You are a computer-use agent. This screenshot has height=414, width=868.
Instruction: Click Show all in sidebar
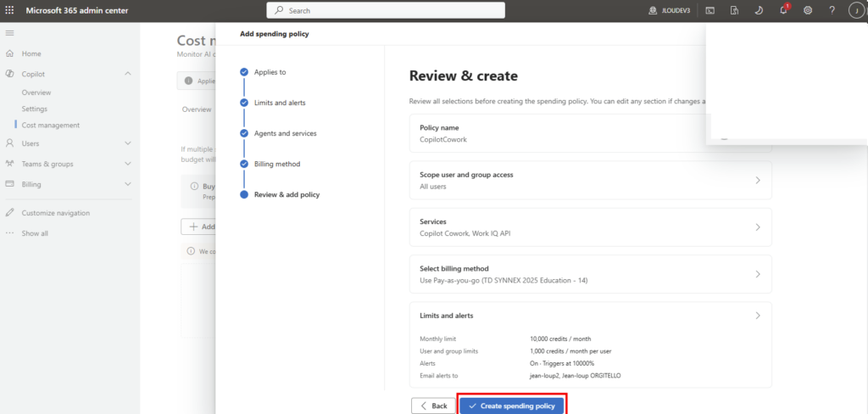click(35, 233)
